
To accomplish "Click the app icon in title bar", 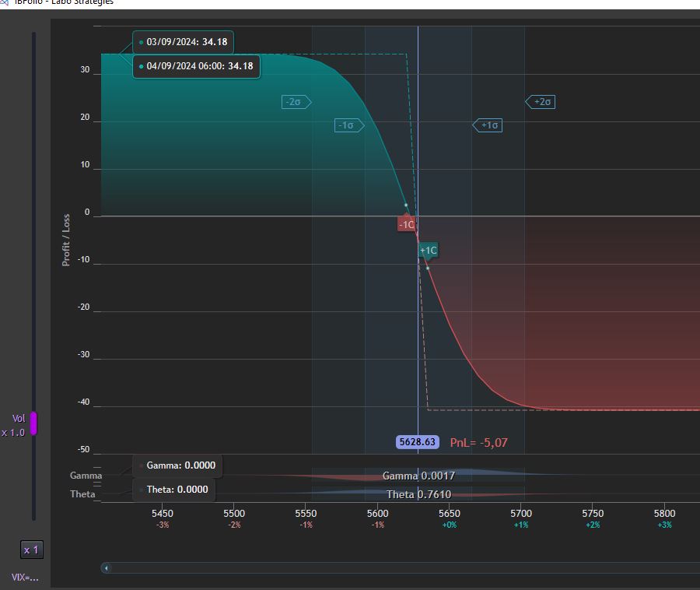I will [x=4, y=2].
